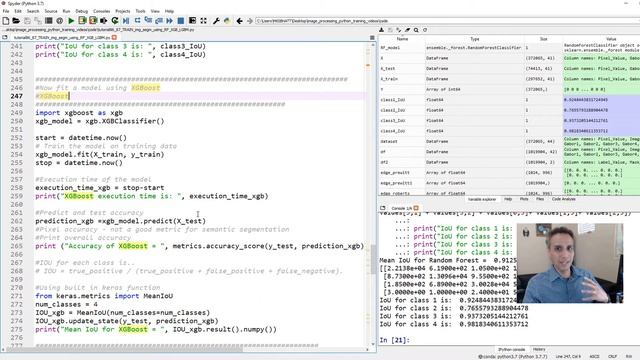Open the View menu
Image resolution: width=640 pixels, height=360 pixels.
pos(155,11)
